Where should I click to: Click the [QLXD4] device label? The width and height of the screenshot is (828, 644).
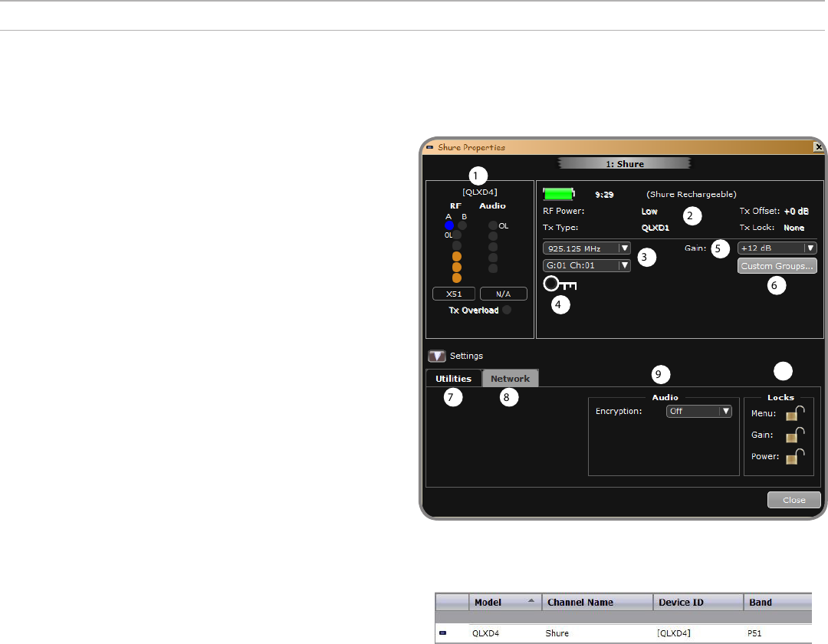tap(479, 192)
